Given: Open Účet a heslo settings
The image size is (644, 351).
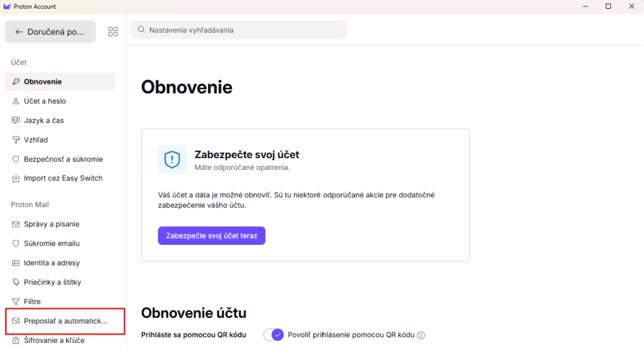Looking at the screenshot, I should (x=44, y=101).
